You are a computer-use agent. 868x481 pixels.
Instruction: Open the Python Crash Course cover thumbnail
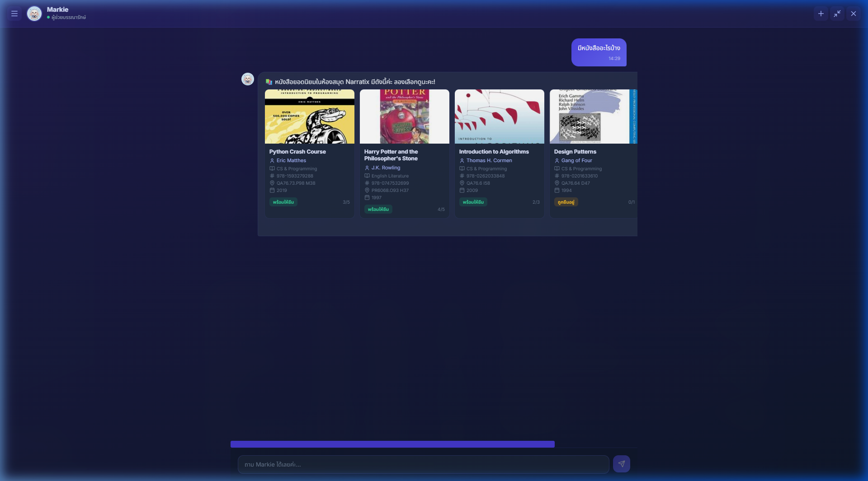[x=309, y=117]
